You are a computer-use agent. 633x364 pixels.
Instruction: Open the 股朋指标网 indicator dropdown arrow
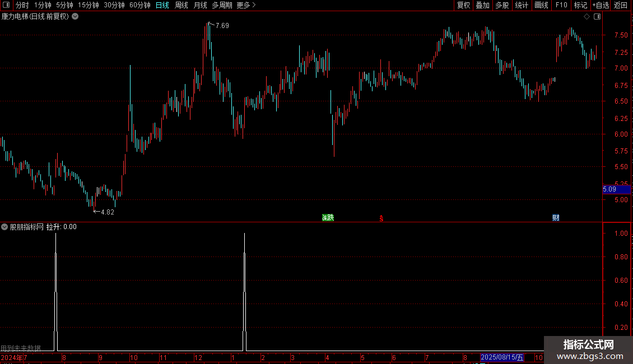[x=4, y=227]
